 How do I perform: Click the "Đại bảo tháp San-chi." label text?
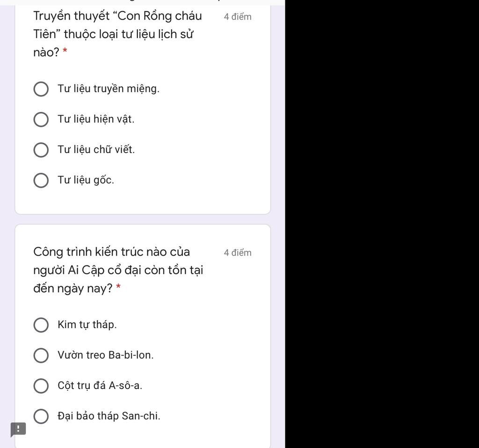109,416
